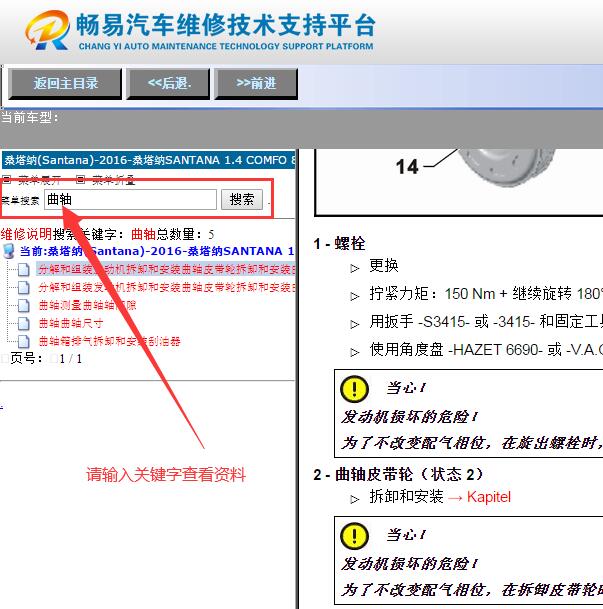Click the diagram label 14

pyautogui.click(x=407, y=167)
